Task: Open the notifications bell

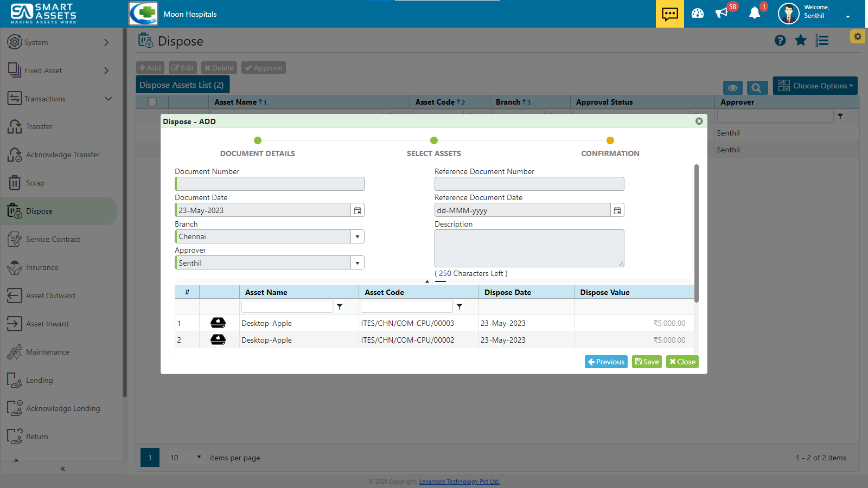Action: (754, 14)
